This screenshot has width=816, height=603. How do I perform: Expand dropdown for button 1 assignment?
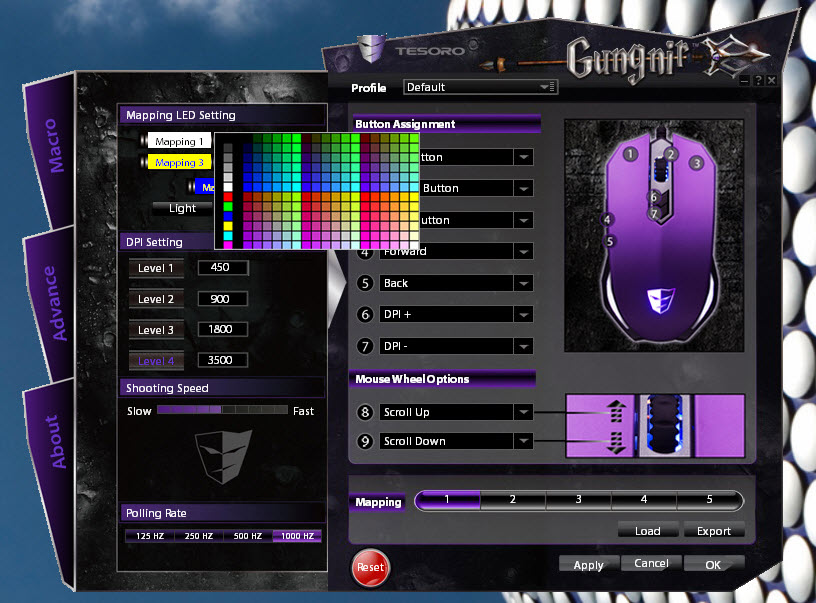point(524,157)
